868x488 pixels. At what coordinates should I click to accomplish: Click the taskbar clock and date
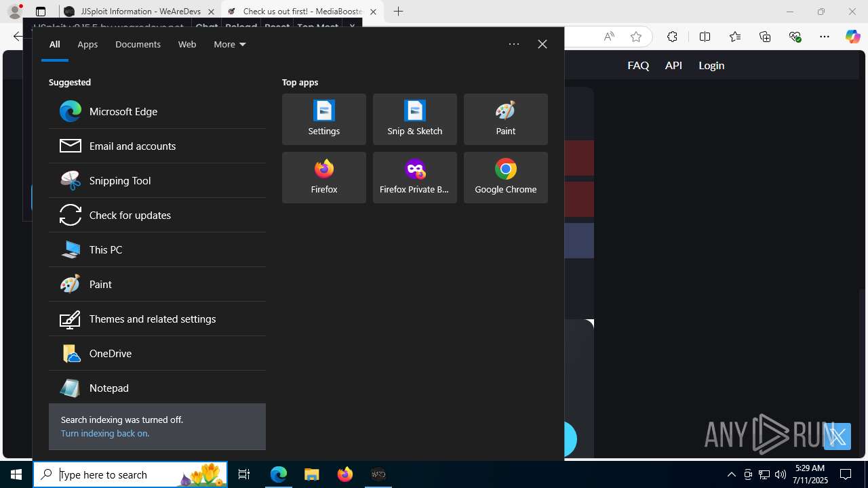810,474
